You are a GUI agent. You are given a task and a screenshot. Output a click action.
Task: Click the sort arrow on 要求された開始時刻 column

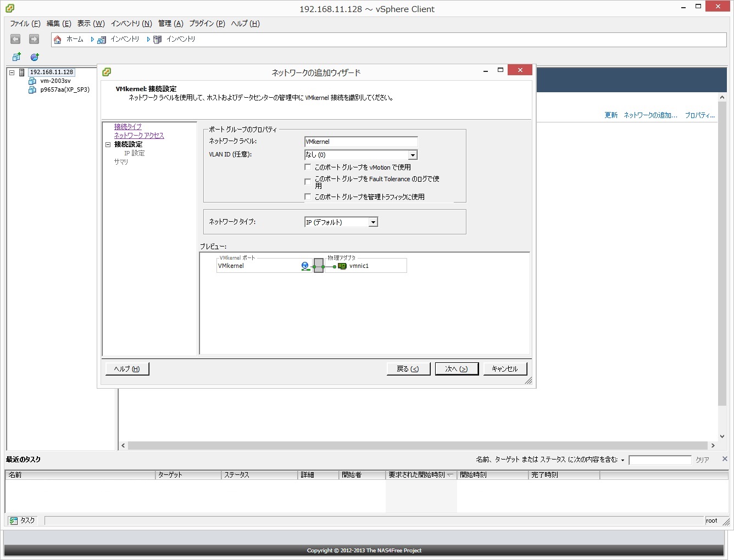coord(450,475)
